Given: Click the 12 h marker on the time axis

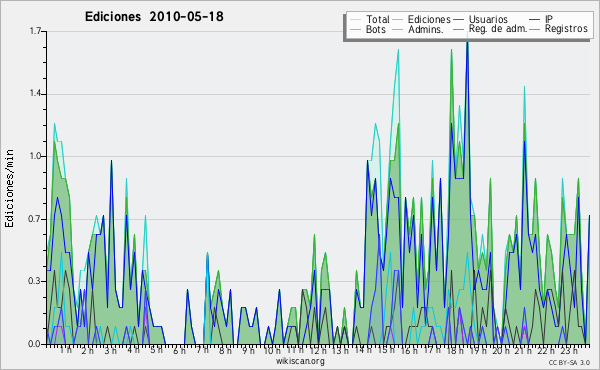Looking at the screenshot, I should (318, 350).
